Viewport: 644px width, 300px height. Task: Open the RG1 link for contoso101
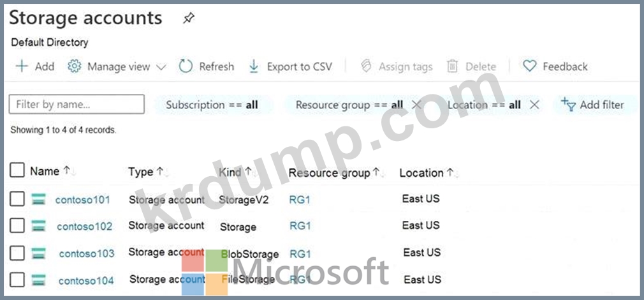tap(300, 200)
